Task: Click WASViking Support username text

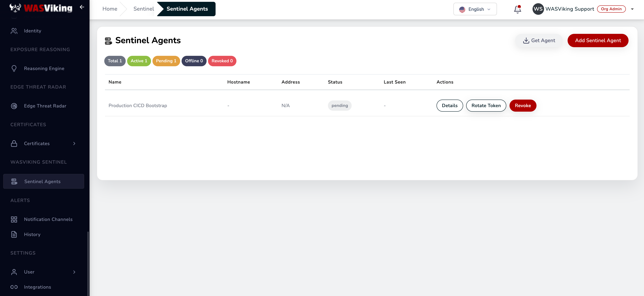Action: coord(570,9)
